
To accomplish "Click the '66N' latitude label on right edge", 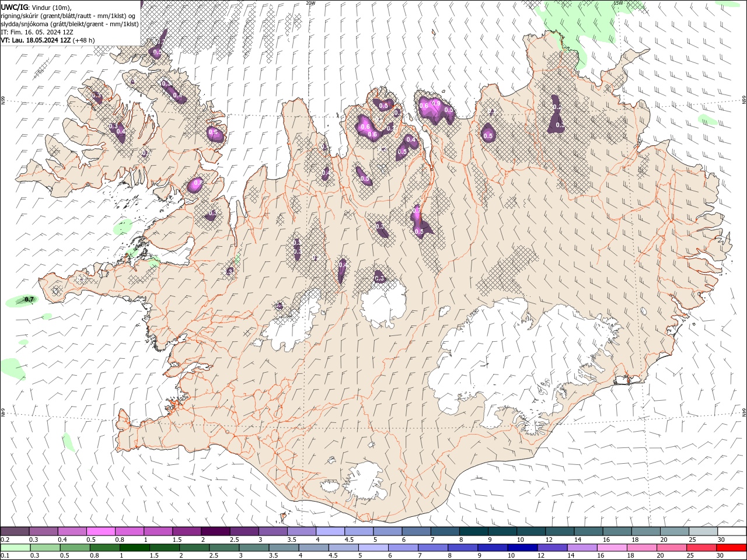I will click(744, 100).
